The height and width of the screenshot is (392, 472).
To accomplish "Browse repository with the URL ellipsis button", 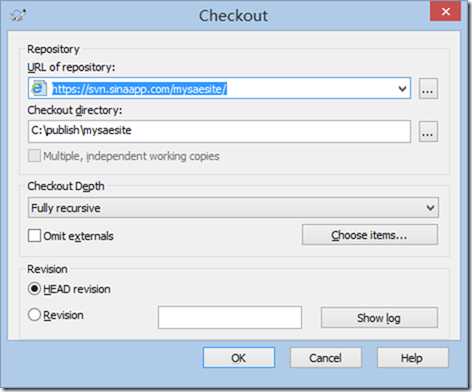I will click(x=428, y=89).
